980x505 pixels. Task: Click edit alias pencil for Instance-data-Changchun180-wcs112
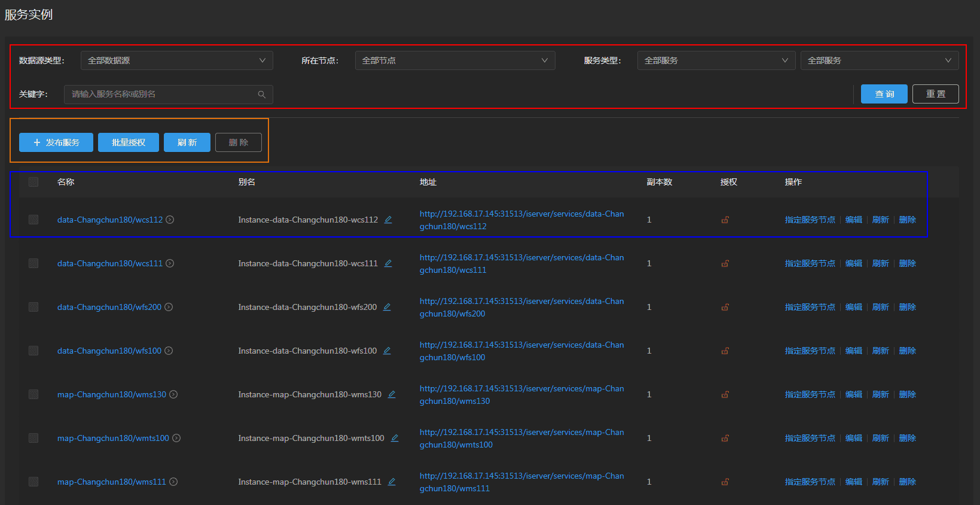click(x=388, y=220)
